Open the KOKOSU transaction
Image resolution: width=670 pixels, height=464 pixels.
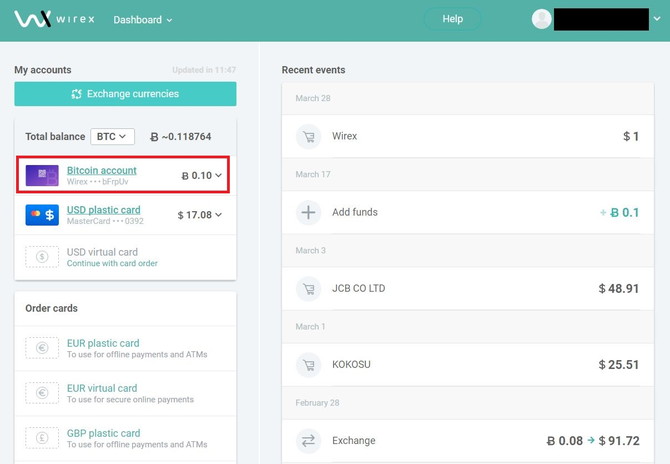pos(468,364)
